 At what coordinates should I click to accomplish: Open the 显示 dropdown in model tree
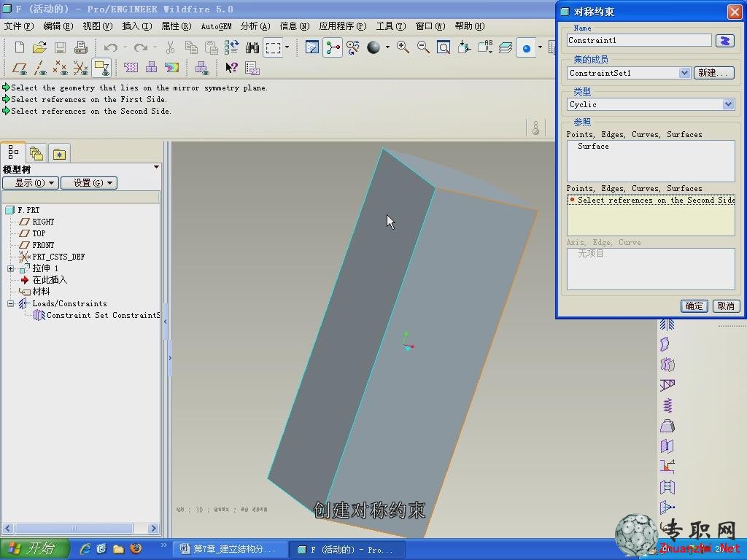(31, 183)
